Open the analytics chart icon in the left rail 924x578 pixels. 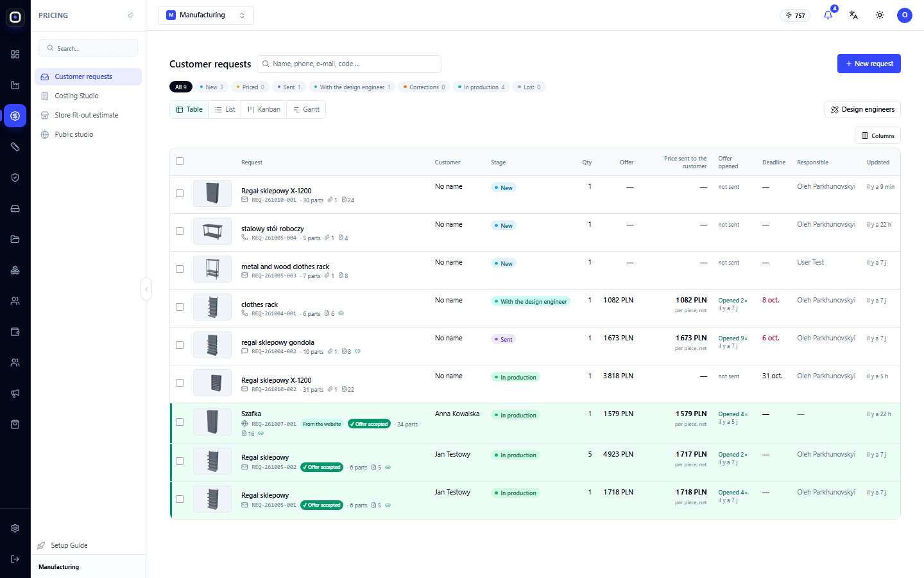15,85
